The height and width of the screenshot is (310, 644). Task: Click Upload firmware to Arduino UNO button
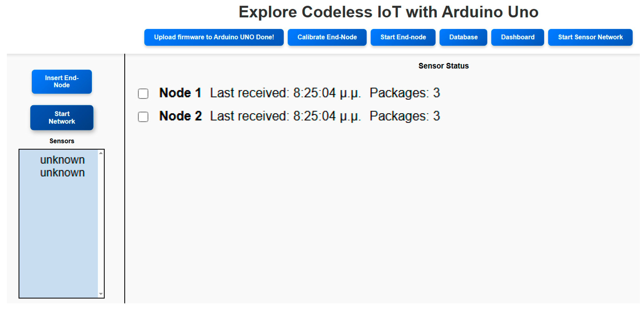click(x=214, y=37)
